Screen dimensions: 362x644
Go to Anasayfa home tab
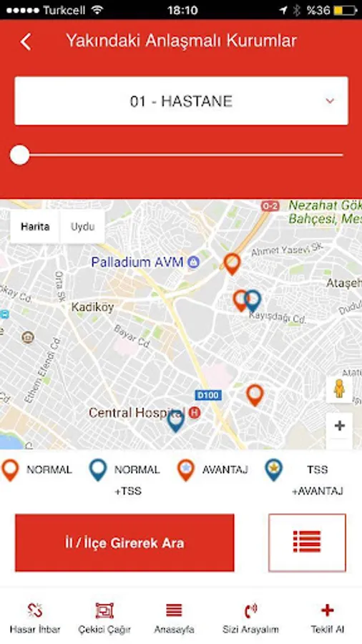pyautogui.click(x=174, y=618)
